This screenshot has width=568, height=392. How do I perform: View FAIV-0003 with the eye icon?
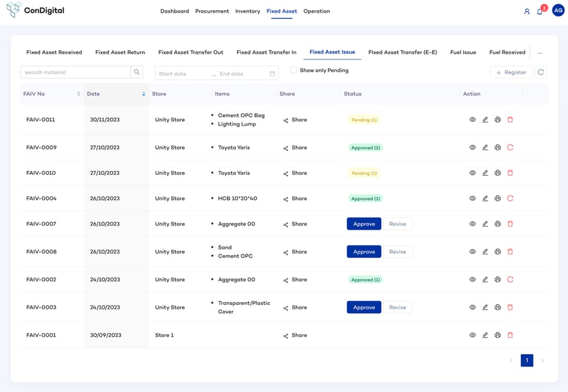(472, 307)
